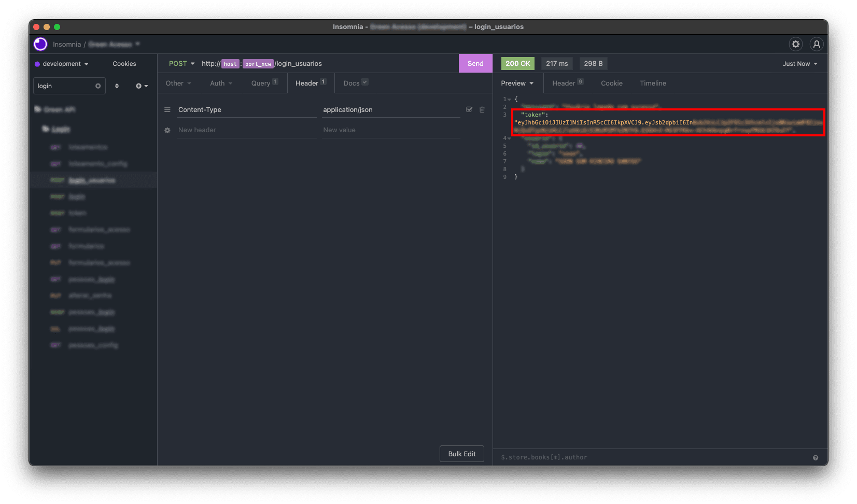Delete the Content-Type header with trash icon

pos(482,110)
